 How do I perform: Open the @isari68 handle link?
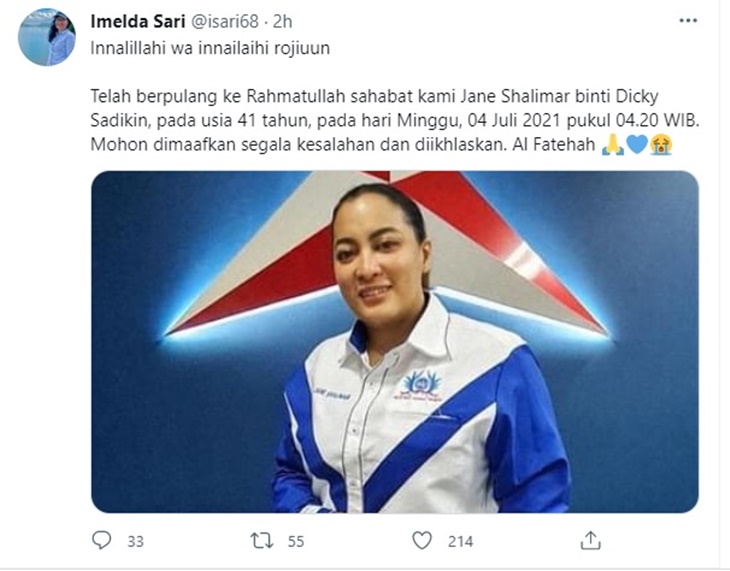225,21
